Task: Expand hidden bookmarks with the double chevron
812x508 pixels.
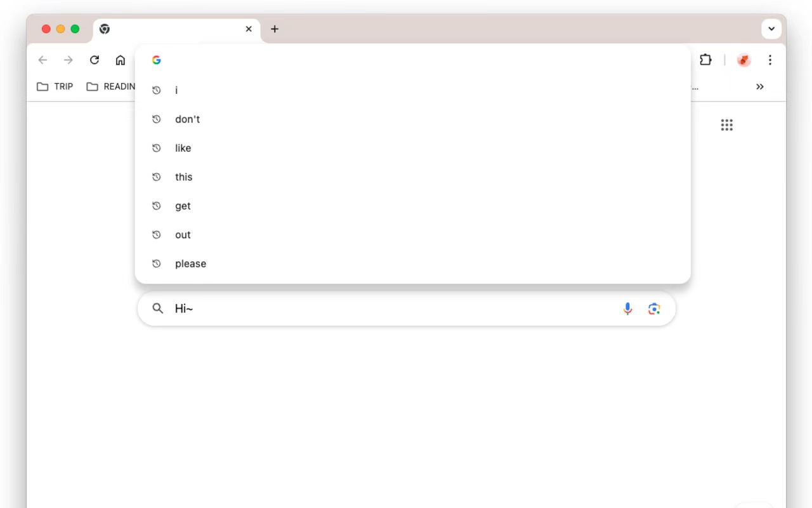Action: coord(760,86)
